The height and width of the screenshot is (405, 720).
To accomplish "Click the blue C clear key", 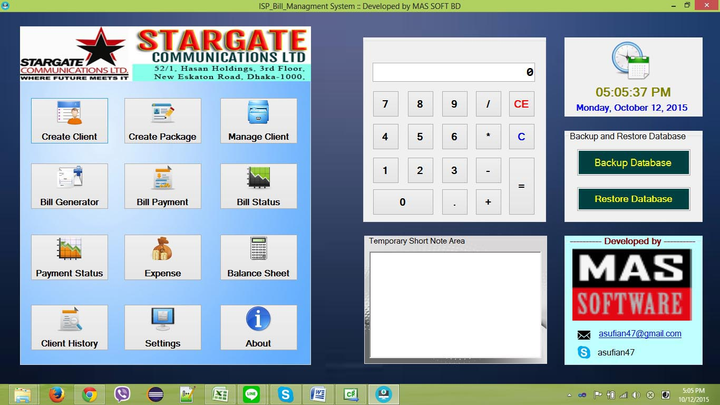I will [x=521, y=136].
